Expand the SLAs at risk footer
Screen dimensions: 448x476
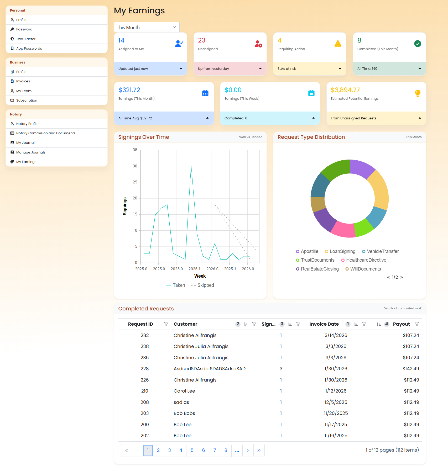340,69
